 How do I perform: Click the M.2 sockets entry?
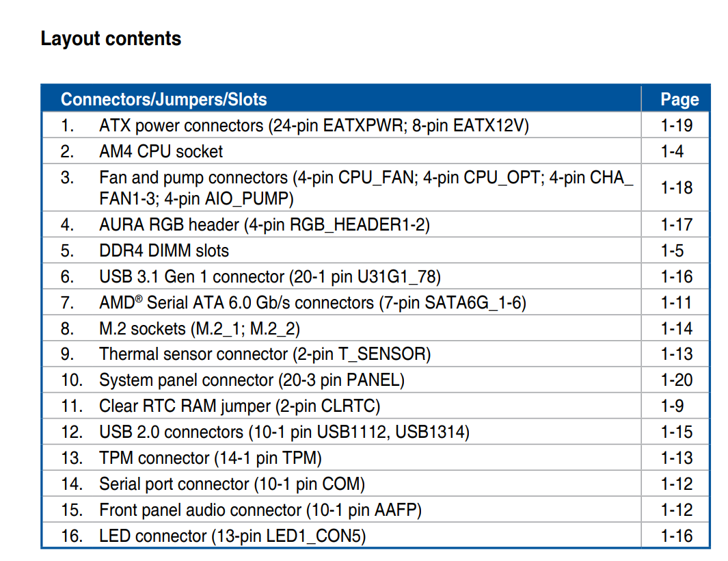pos(199,328)
